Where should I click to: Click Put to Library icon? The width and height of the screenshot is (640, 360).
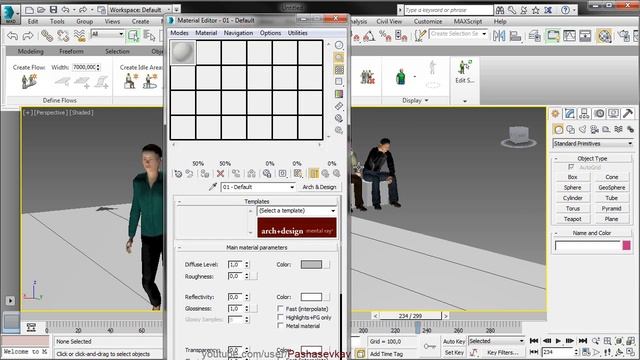[x=267, y=173]
